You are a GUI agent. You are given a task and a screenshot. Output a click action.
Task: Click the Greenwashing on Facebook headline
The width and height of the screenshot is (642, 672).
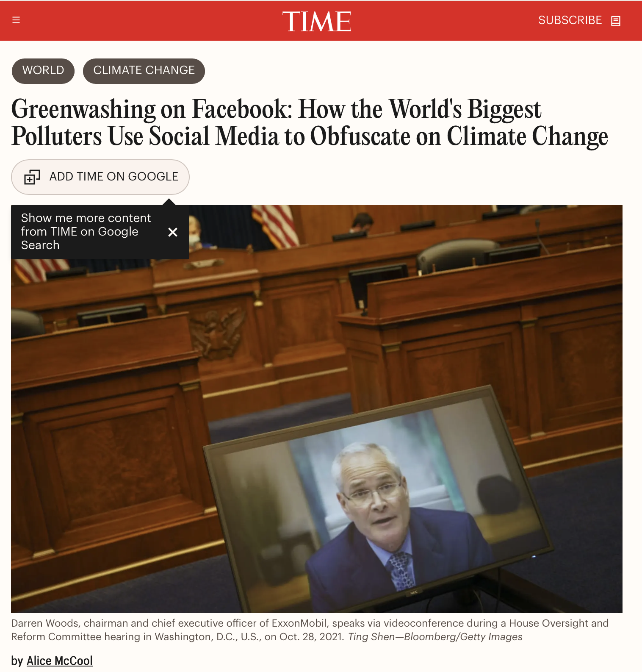click(x=310, y=122)
